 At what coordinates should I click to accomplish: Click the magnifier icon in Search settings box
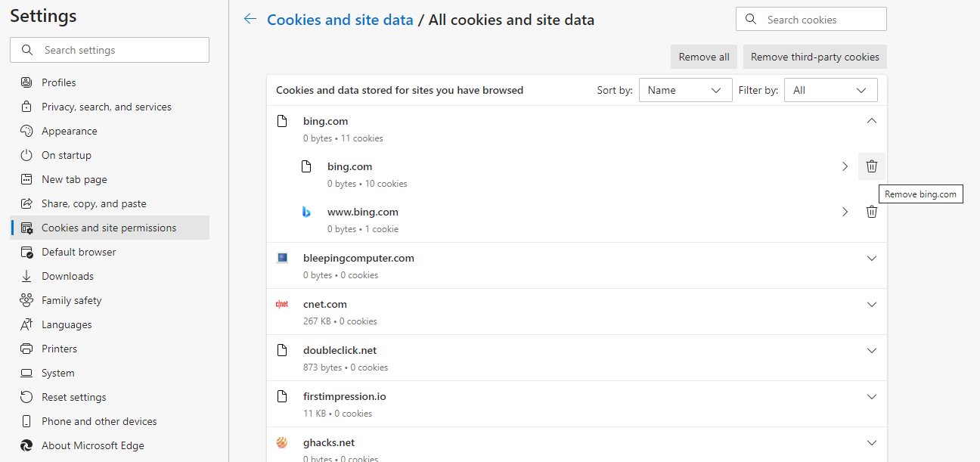point(27,50)
